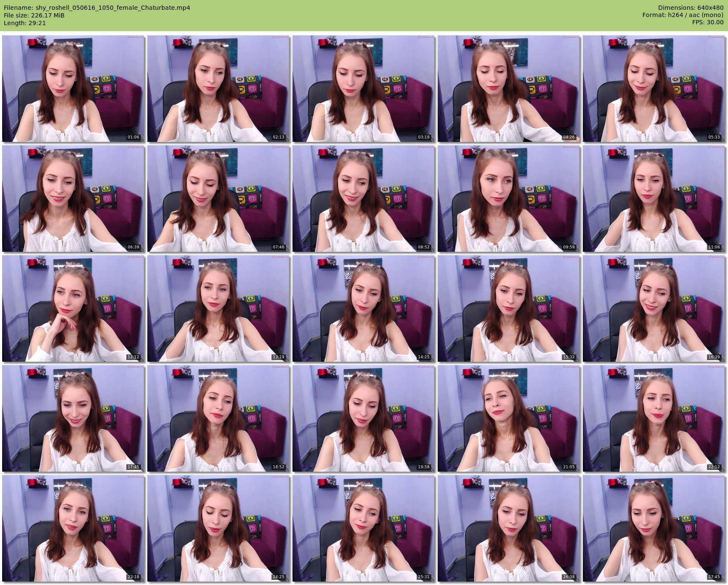Select the frame at timestamp 22:12
728x585 pixels.
tap(654, 418)
